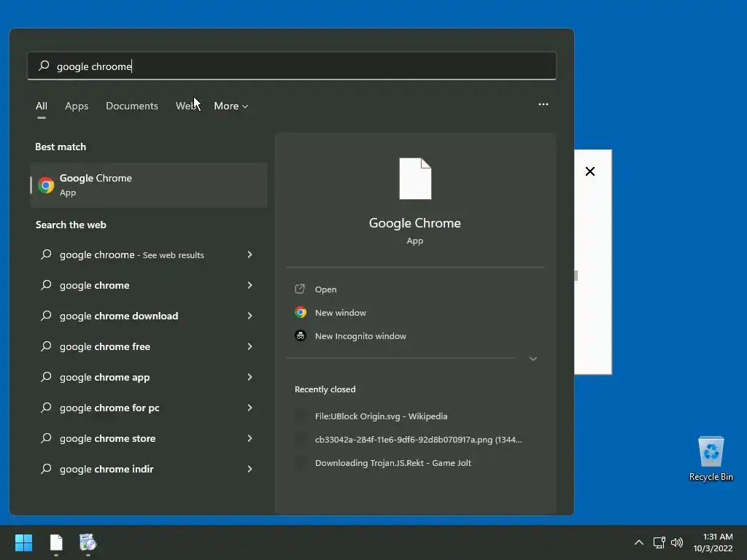This screenshot has width=747, height=560.
Task: Open recently closed 'Downloading Trojan.JS.Rekt - Game Jolt'
Action: coord(393,463)
